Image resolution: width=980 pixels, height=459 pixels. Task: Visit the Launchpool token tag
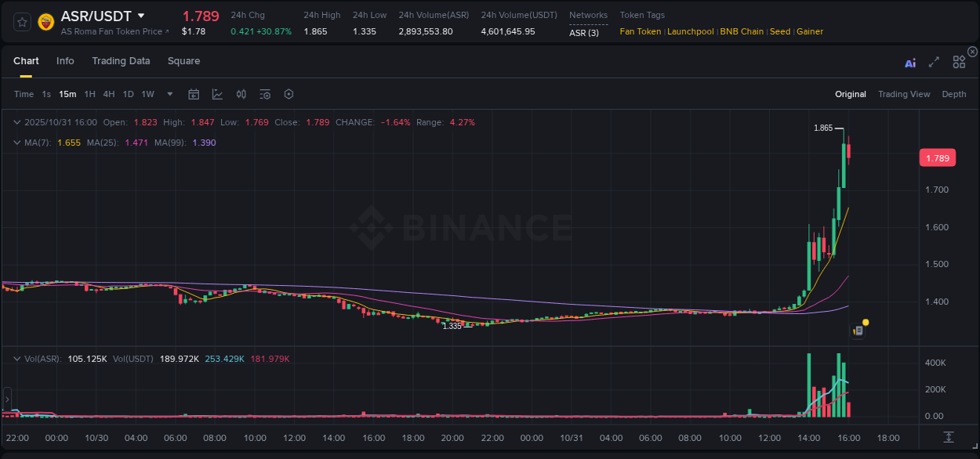coord(690,31)
